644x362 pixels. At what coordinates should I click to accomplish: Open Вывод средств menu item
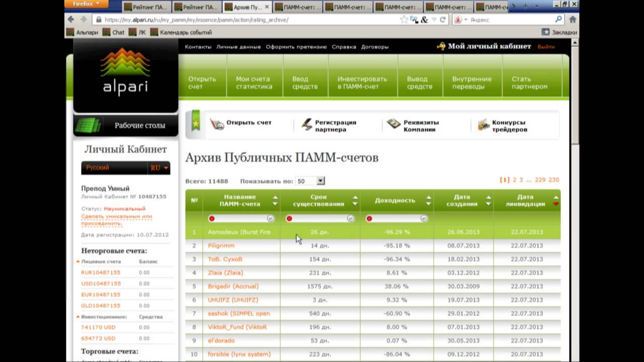420,82
